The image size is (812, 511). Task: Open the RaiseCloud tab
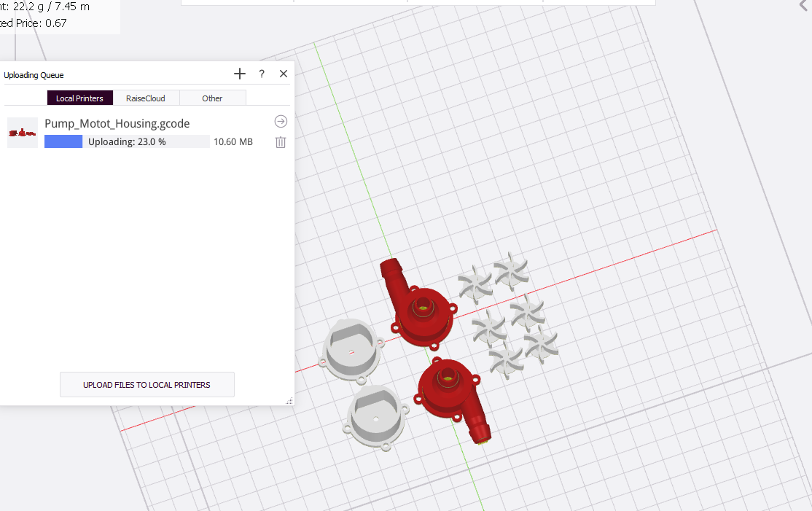pos(146,98)
